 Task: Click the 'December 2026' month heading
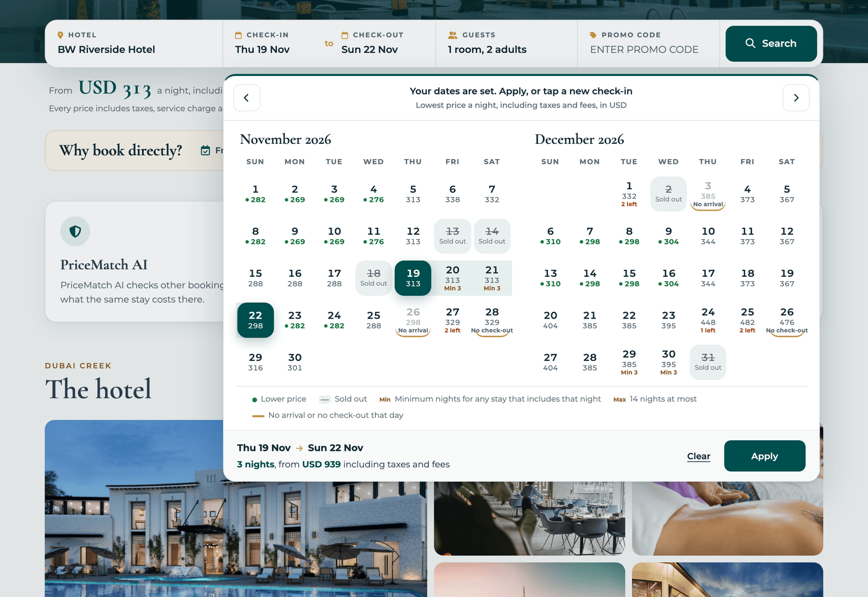coord(579,139)
